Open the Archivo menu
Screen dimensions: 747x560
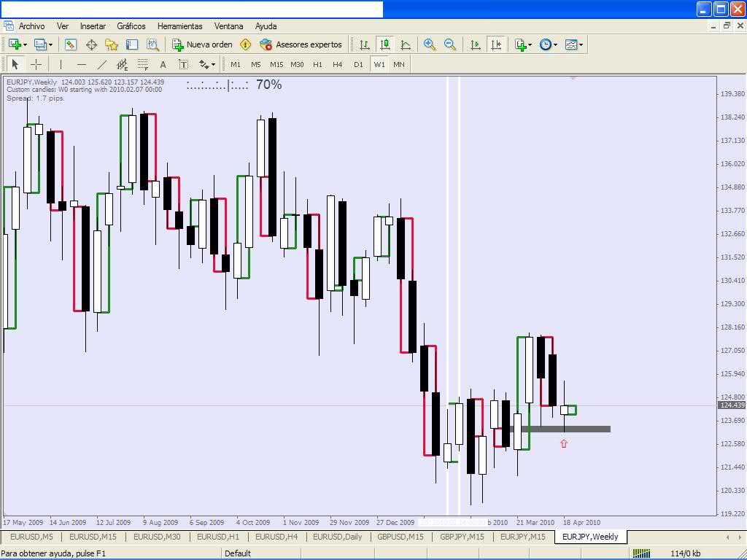(31, 26)
